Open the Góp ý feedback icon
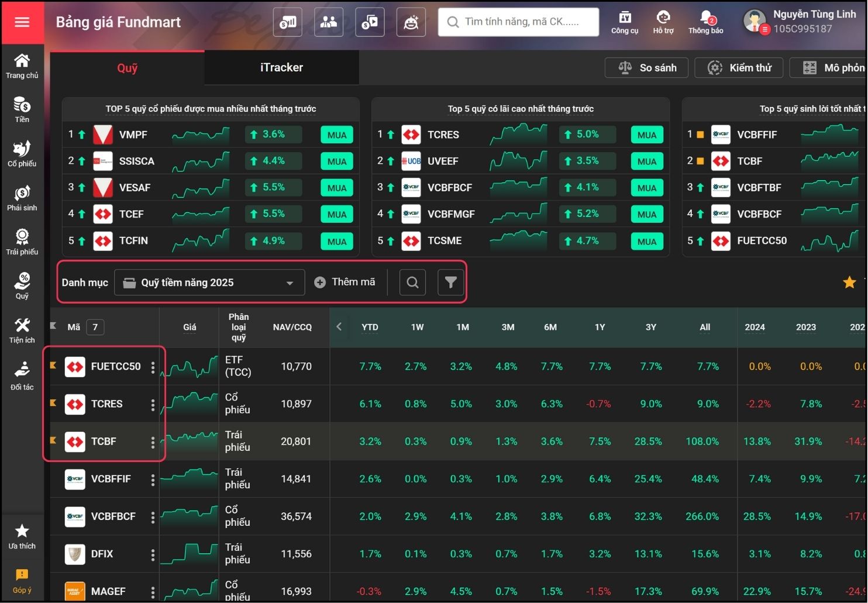 click(22, 581)
